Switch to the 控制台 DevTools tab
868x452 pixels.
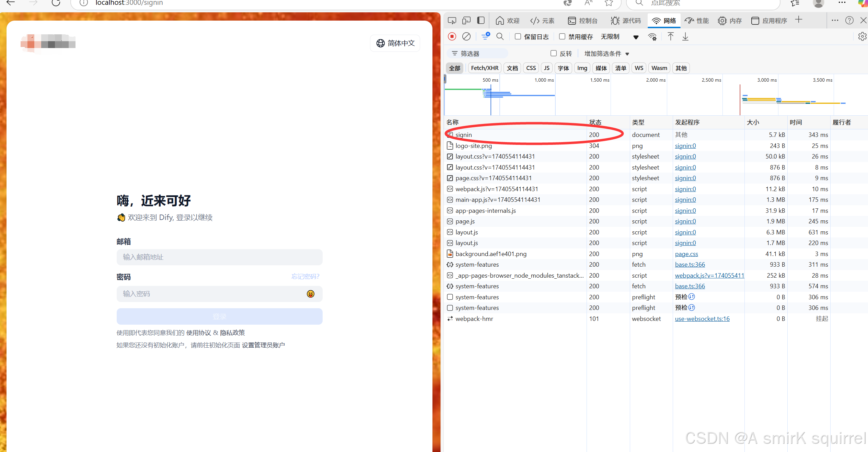(x=583, y=21)
